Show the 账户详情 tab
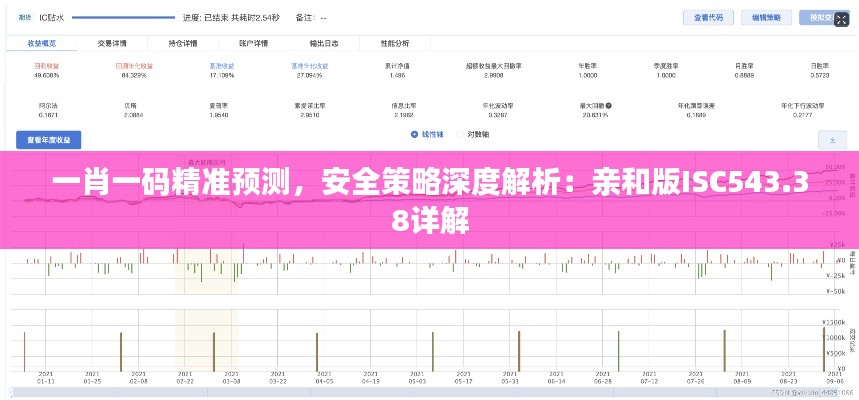Viewport: 859px width, 400px height. pos(253,44)
